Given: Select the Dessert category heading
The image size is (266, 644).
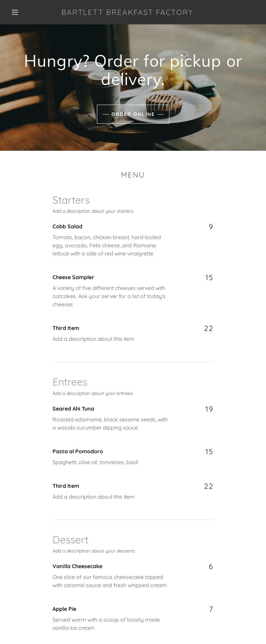Looking at the screenshot, I should pyautogui.click(x=70, y=540).
